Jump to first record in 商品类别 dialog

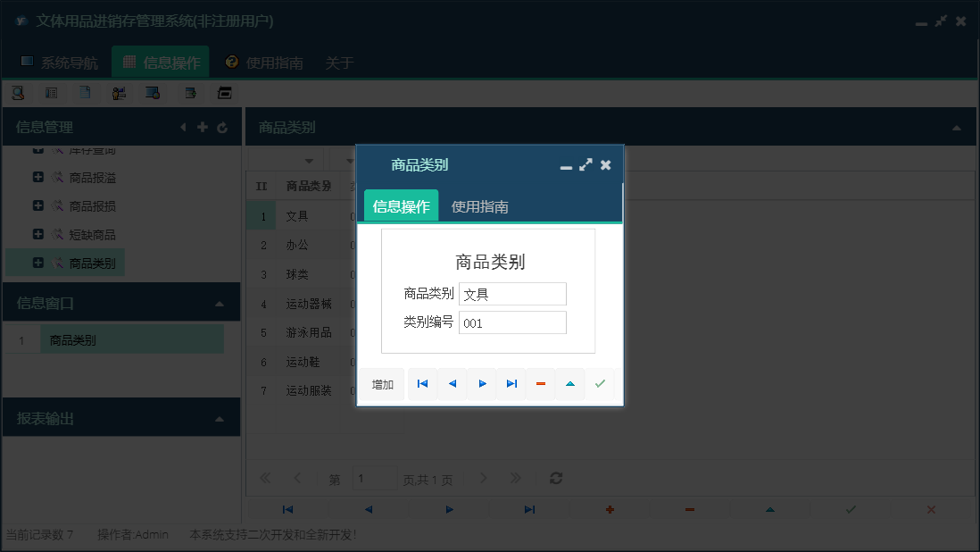(422, 383)
